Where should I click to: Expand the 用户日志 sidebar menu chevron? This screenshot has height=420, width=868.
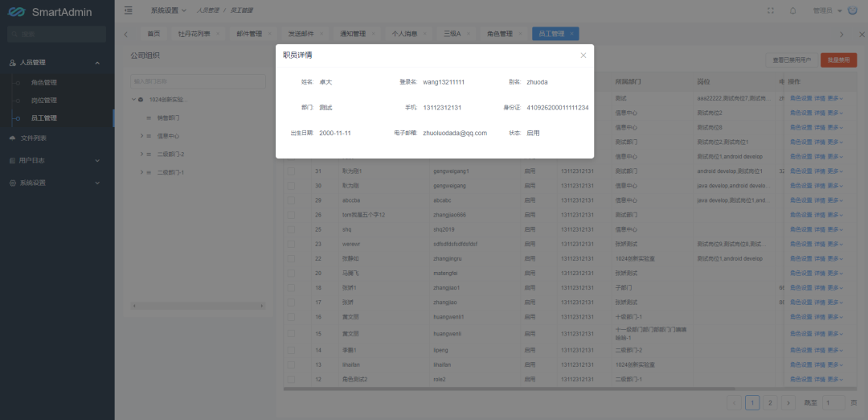point(97,161)
